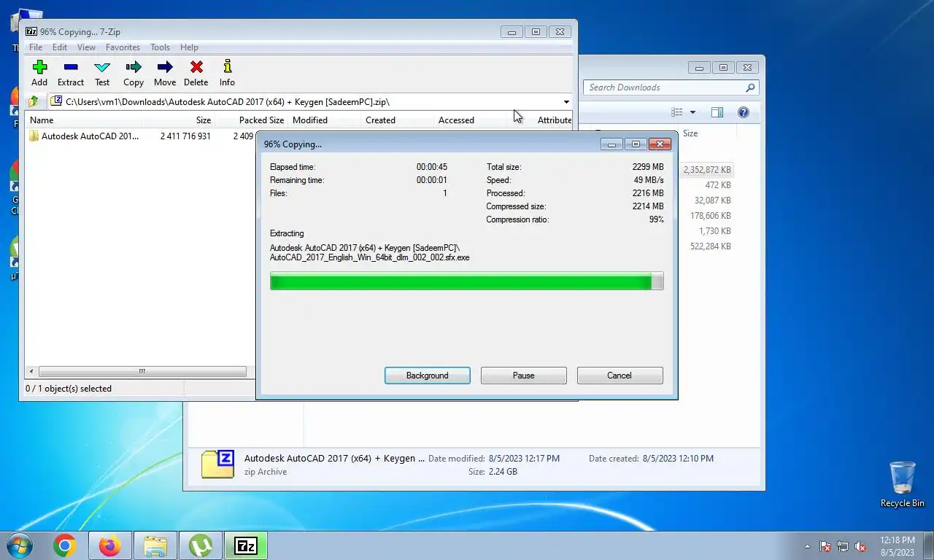
Task: Show hidden tray icons arrow
Action: pos(807,546)
